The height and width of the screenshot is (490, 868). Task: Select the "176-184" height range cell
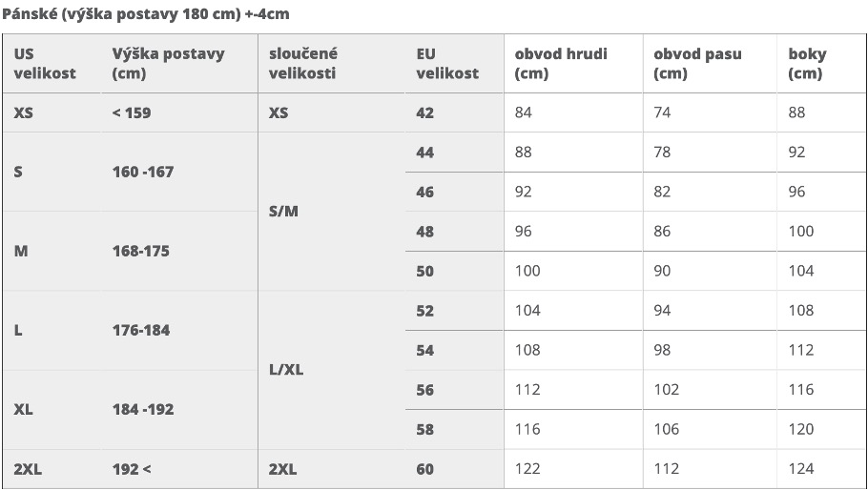pyautogui.click(x=141, y=330)
